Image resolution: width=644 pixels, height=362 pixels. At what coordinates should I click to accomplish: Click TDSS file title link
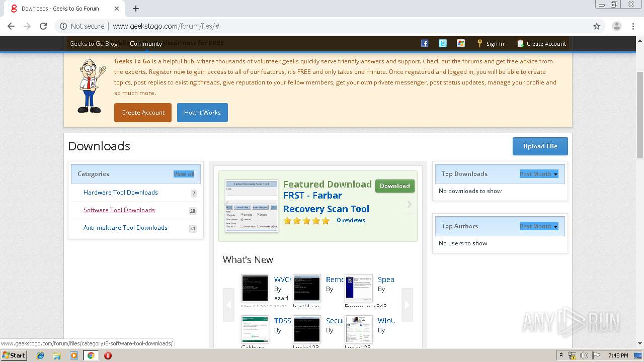pyautogui.click(x=283, y=321)
